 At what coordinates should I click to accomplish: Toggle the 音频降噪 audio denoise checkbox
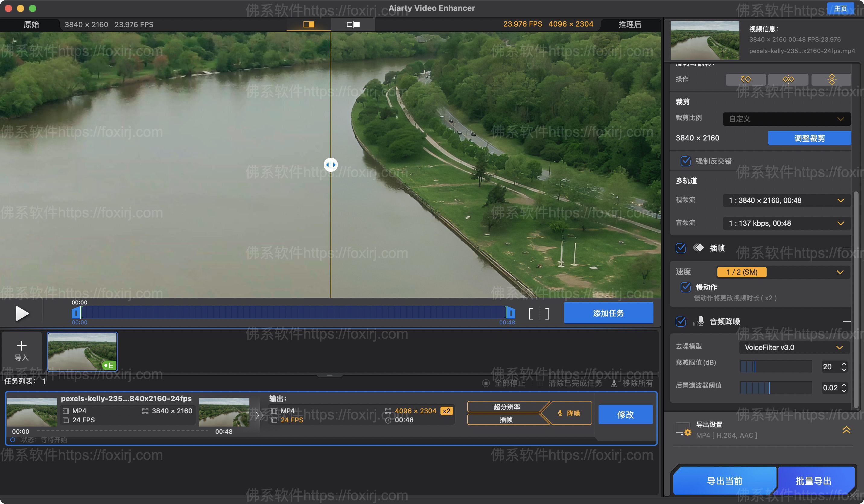pos(681,322)
